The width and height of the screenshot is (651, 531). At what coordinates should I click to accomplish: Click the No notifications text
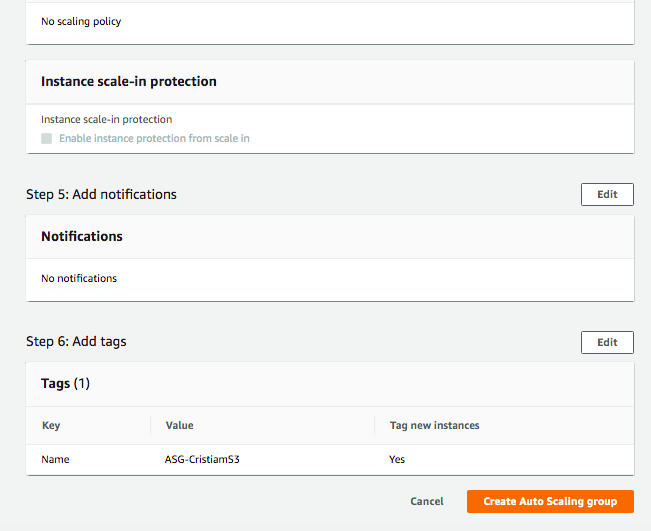click(x=79, y=278)
